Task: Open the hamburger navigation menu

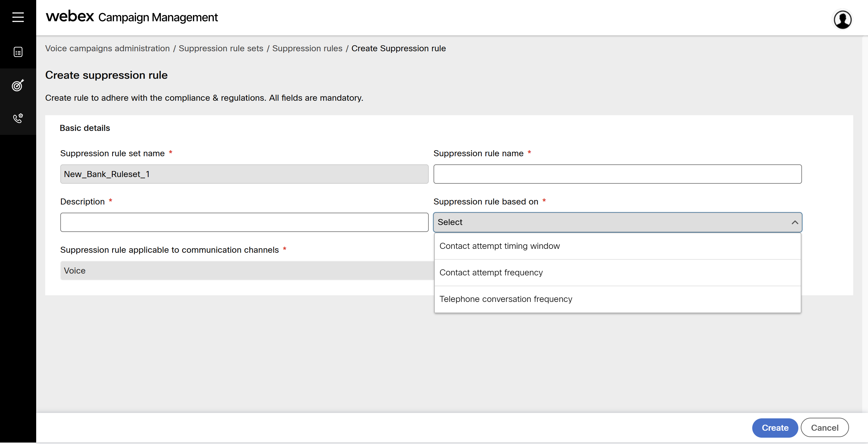Action: click(x=18, y=17)
